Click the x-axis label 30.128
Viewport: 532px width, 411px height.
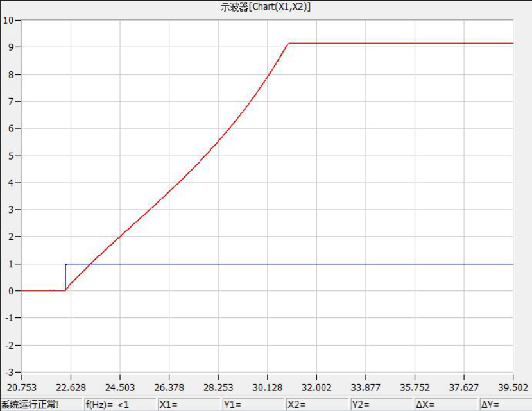click(x=267, y=387)
